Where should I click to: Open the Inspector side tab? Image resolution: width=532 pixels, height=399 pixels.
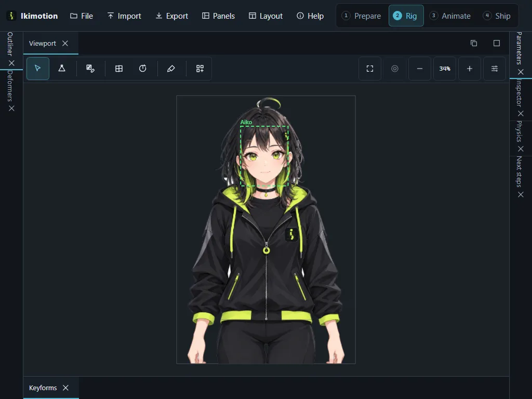click(x=519, y=92)
